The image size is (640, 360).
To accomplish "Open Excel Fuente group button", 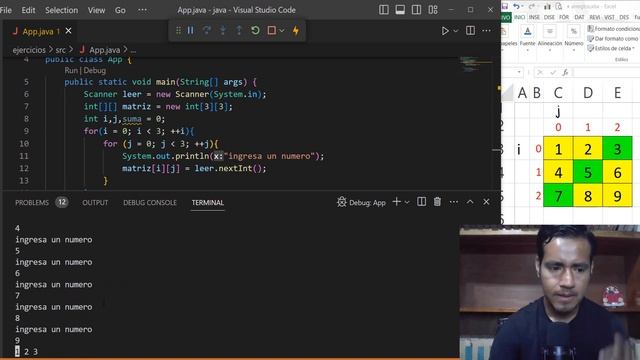I will (x=527, y=38).
